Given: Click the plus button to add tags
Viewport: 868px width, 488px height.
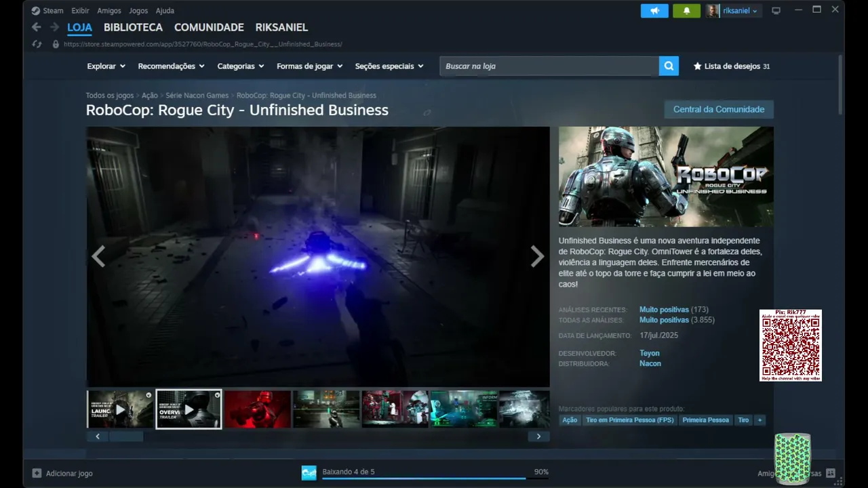Looking at the screenshot, I should click(x=759, y=420).
